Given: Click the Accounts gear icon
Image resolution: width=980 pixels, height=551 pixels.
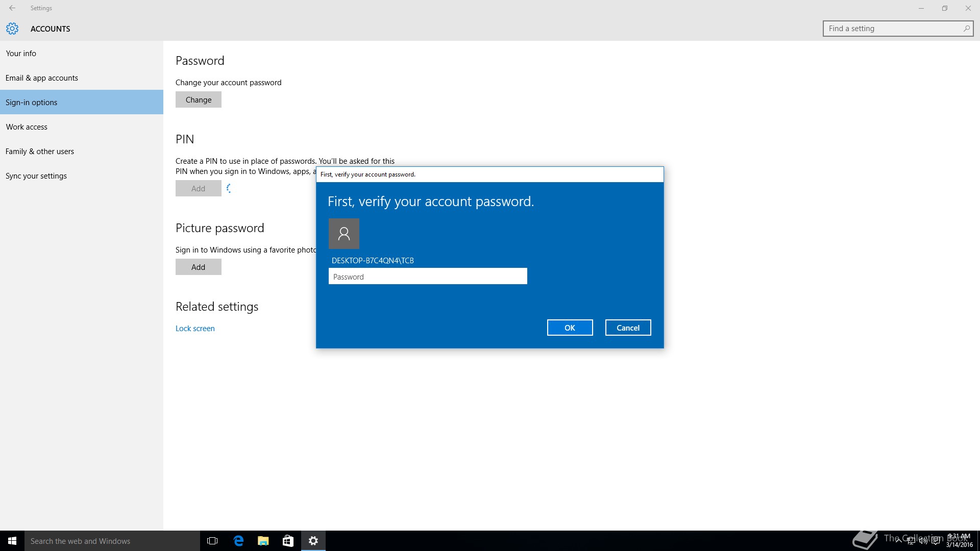Looking at the screenshot, I should coord(12,29).
